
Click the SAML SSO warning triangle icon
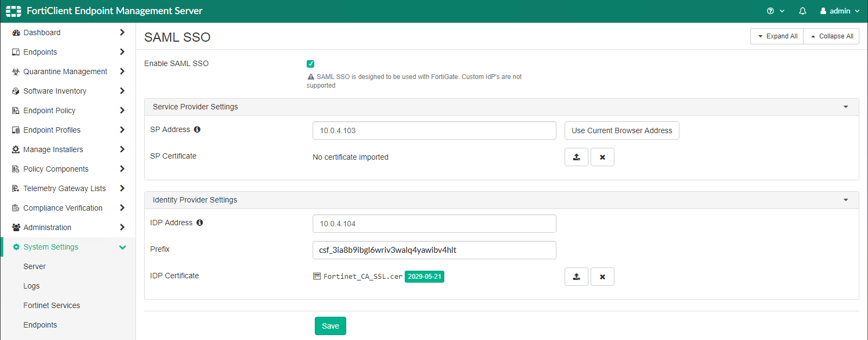click(311, 77)
